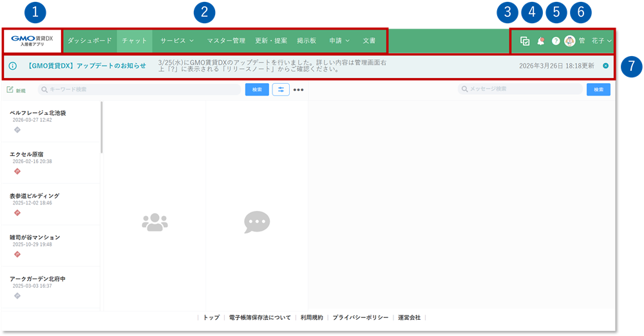Select the チャット menu tab
The width and height of the screenshot is (644, 336).
point(135,41)
